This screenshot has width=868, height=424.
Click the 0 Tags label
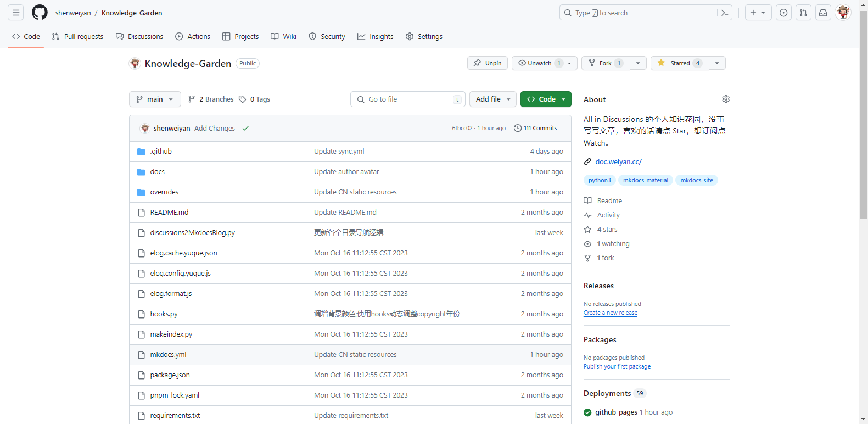(254, 99)
